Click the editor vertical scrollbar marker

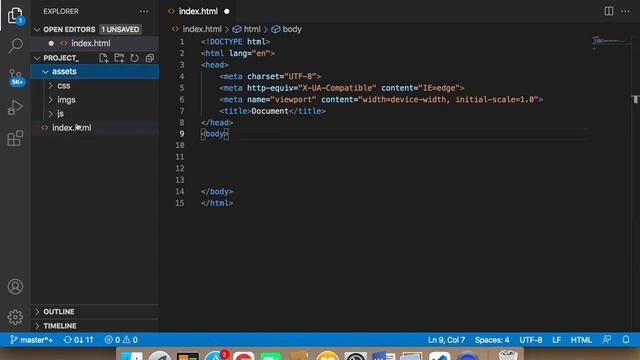coord(636,99)
